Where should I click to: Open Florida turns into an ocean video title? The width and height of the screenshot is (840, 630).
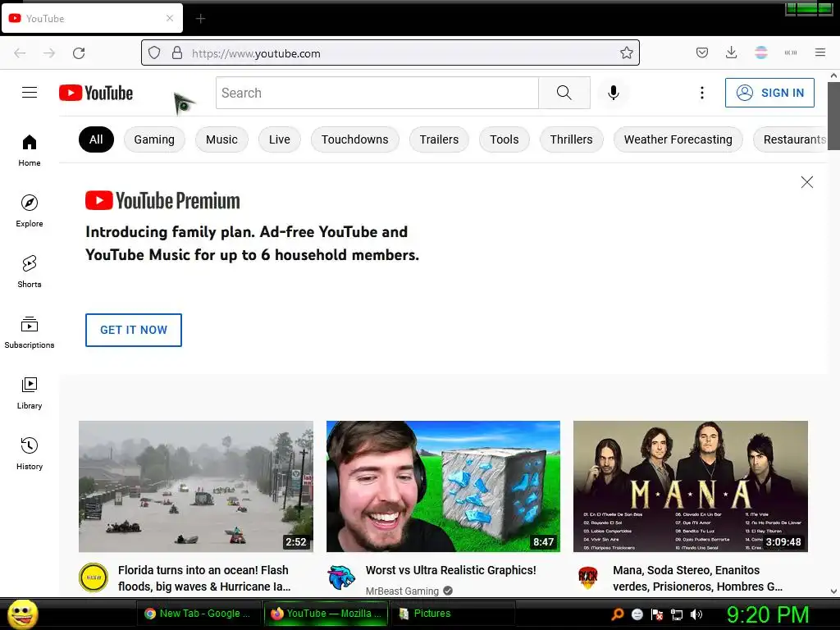coord(204,578)
